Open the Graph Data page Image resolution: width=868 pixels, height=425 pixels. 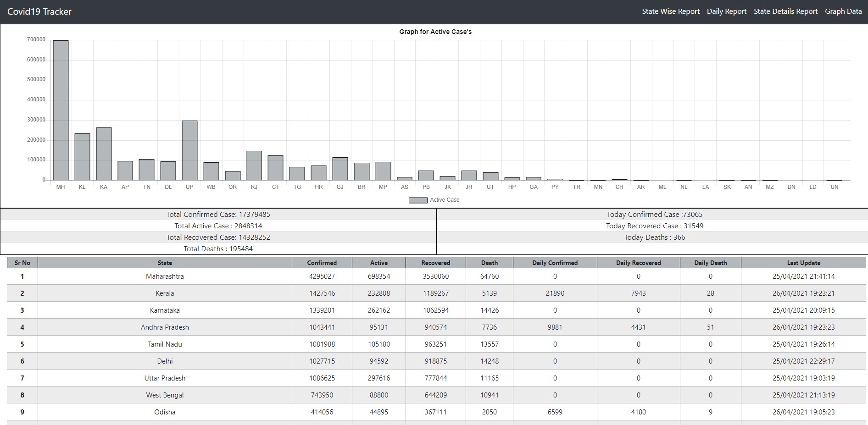click(843, 11)
